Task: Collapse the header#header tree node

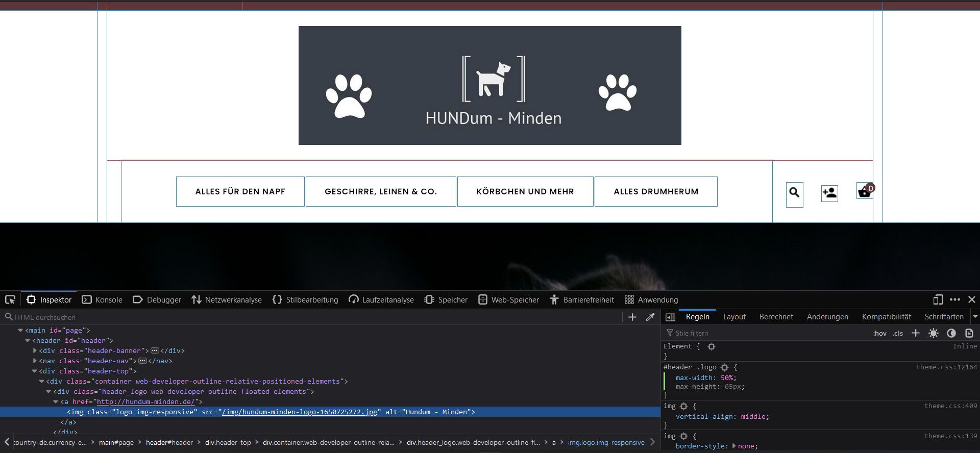Action: click(x=28, y=341)
